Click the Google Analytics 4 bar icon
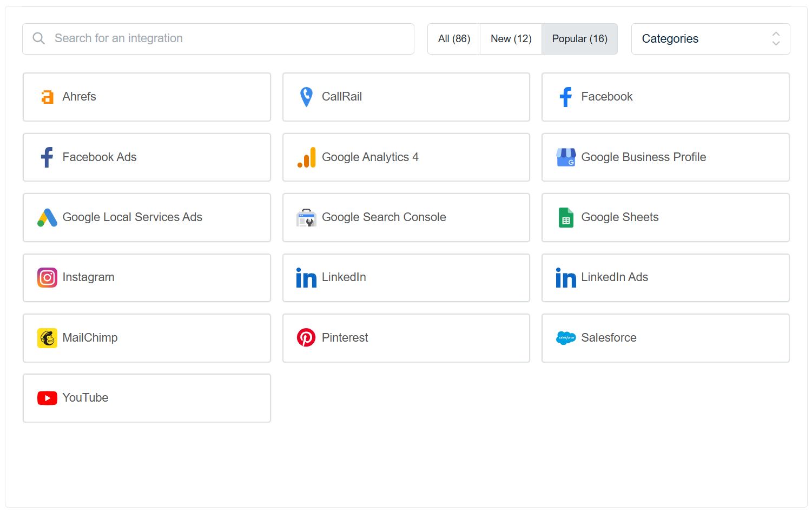This screenshot has width=812, height=513. click(x=306, y=157)
